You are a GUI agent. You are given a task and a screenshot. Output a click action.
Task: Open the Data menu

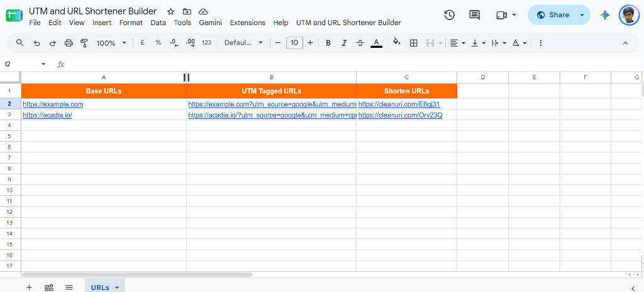click(158, 23)
